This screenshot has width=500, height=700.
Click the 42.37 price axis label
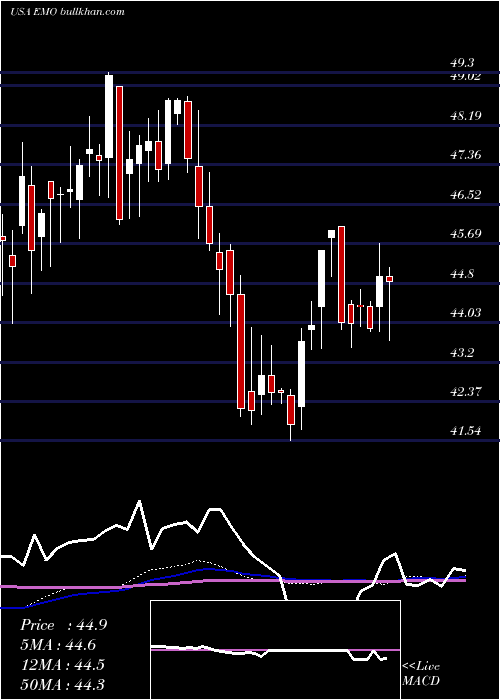(x=466, y=392)
